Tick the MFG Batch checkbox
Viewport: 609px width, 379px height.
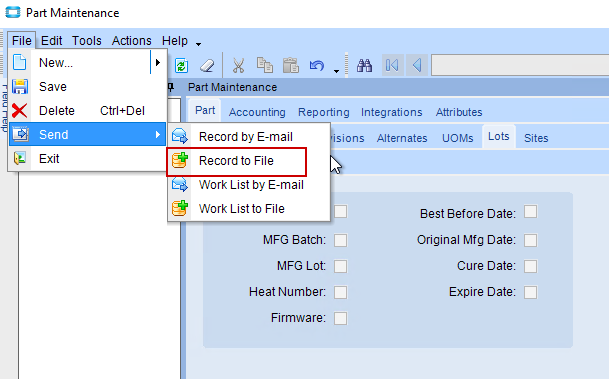(x=341, y=240)
